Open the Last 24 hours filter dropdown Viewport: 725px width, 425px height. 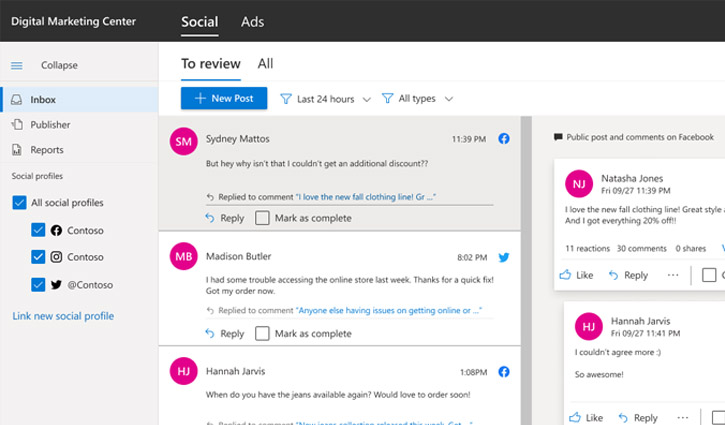coord(325,99)
